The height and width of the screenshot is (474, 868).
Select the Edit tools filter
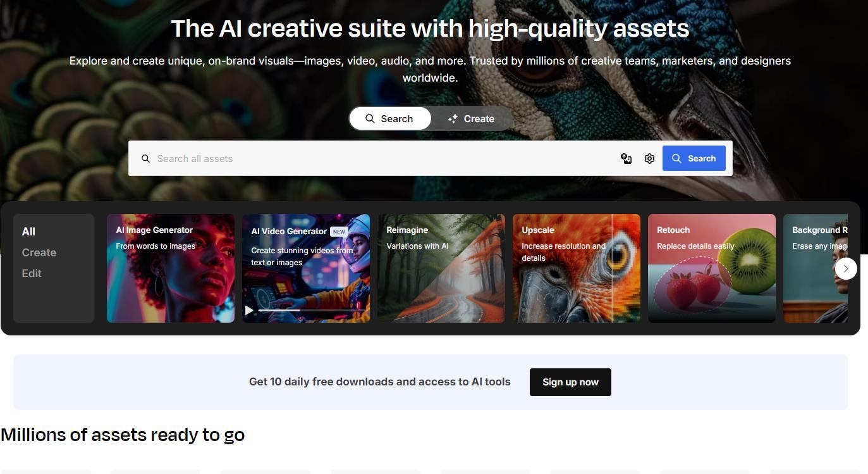32,273
